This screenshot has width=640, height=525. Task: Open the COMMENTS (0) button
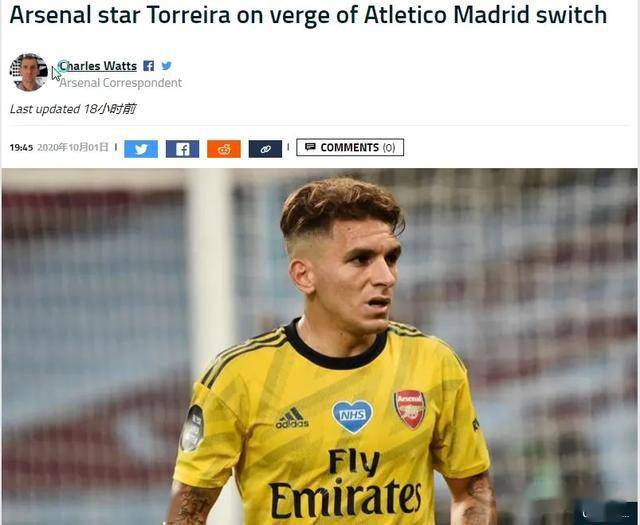coord(350,147)
